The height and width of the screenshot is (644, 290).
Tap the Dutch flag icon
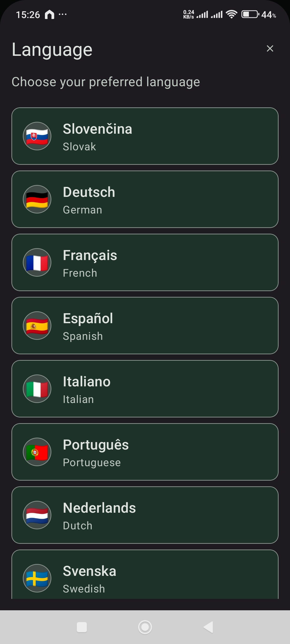point(37,515)
